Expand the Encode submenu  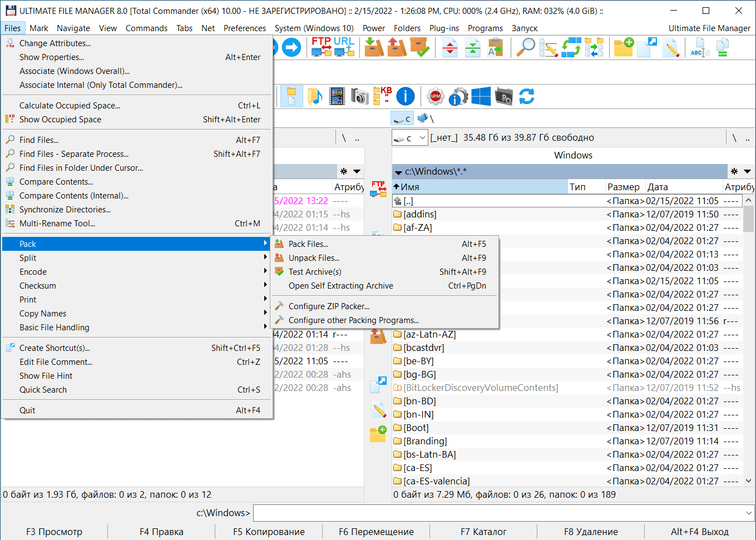(137, 272)
